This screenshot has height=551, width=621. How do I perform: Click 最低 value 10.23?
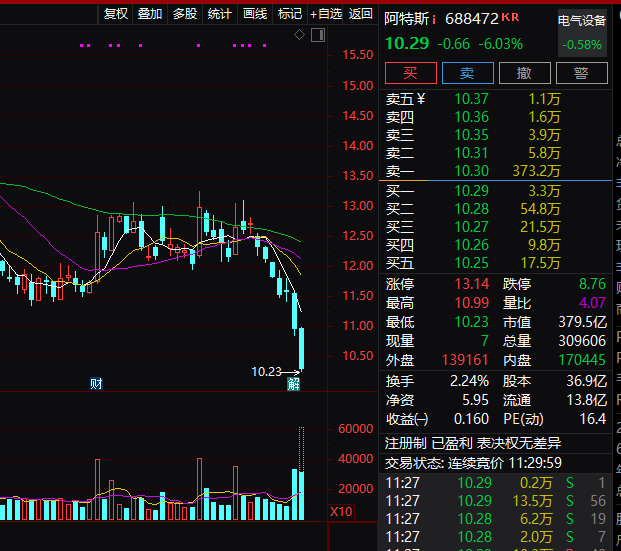472,322
